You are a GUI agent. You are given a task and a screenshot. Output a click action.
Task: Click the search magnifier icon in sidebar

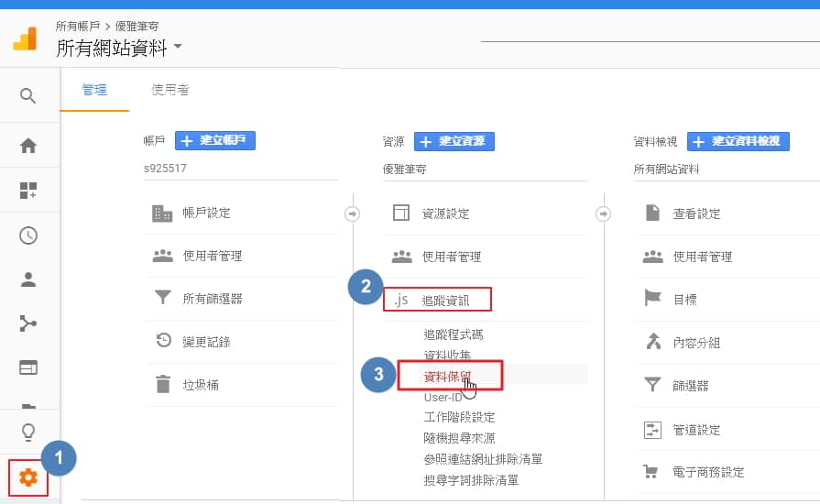(27, 95)
